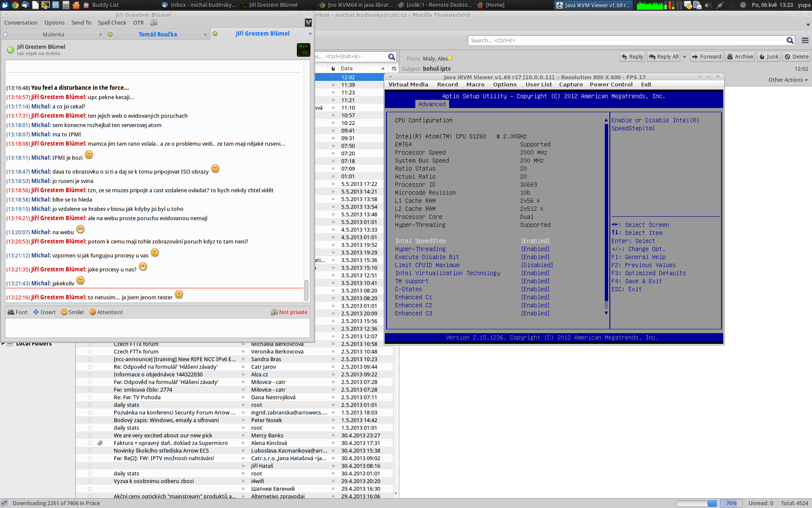Close the Tomáš Roučka conversation tab
This screenshot has height=508, width=812.
pos(206,34)
